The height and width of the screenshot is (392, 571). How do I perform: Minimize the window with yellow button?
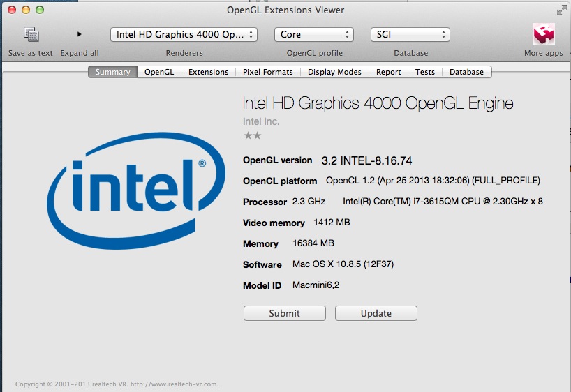[x=26, y=10]
